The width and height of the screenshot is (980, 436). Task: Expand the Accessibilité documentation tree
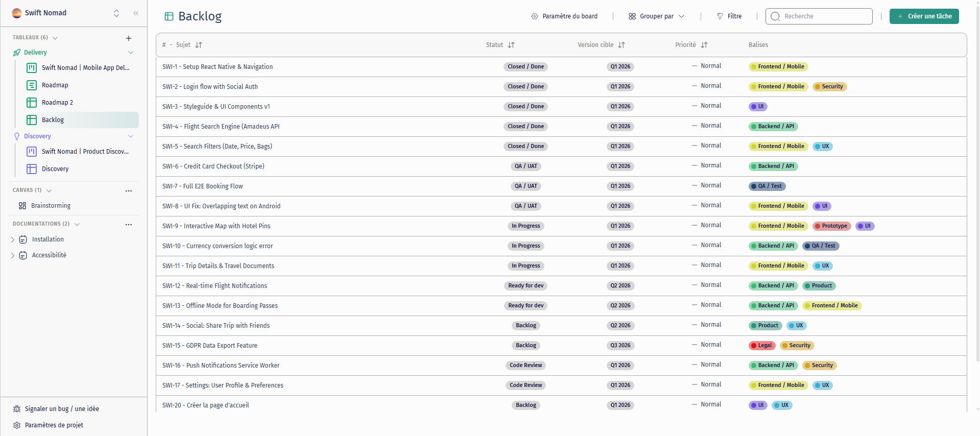point(13,255)
